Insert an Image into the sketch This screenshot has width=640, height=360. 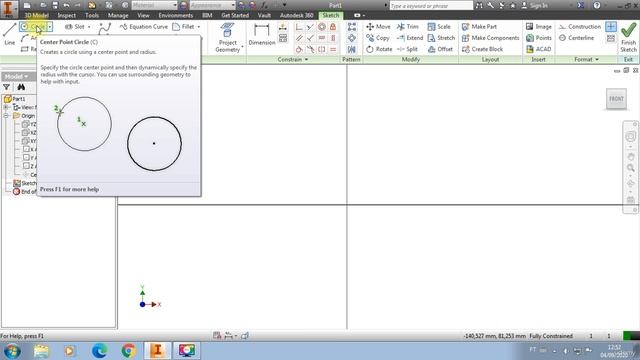tap(539, 27)
